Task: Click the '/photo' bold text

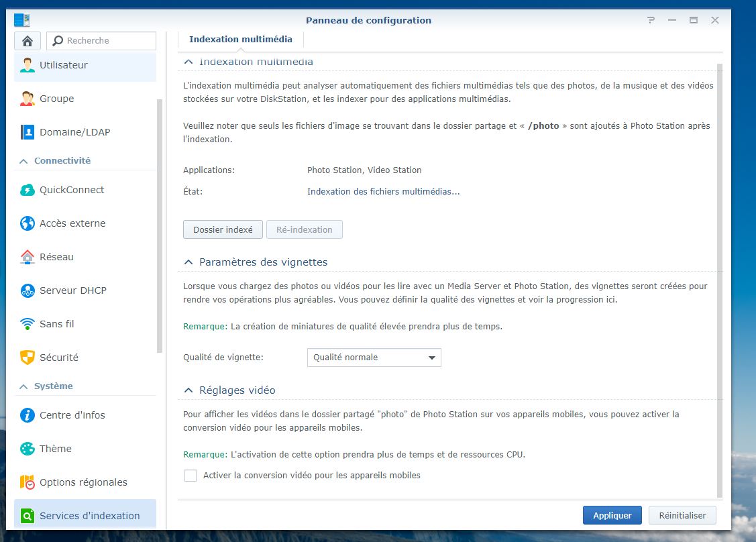Action: 543,126
